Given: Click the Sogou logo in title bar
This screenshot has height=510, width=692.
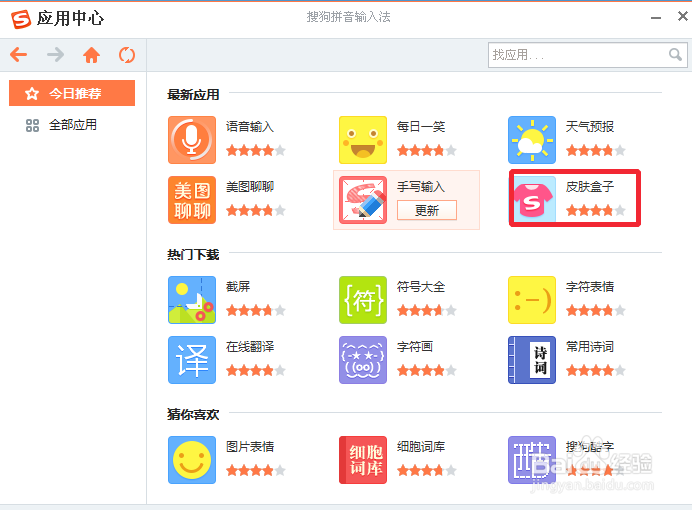Looking at the screenshot, I should [21, 19].
